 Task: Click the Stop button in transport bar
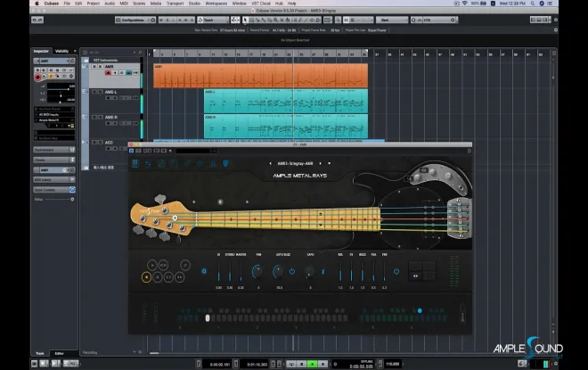(302, 364)
